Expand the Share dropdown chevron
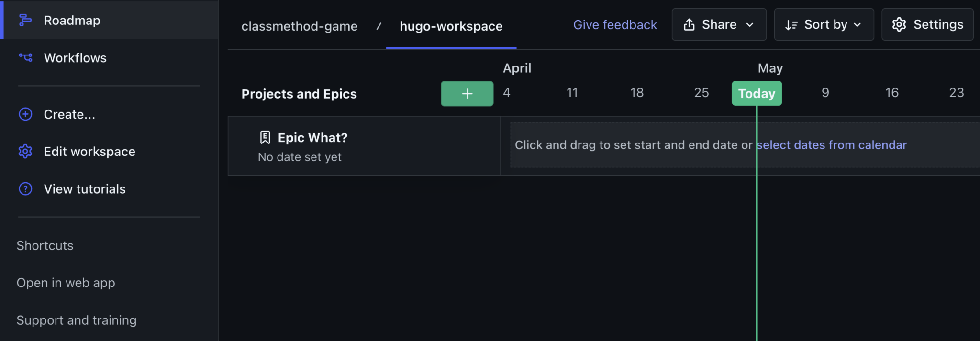 point(750,25)
